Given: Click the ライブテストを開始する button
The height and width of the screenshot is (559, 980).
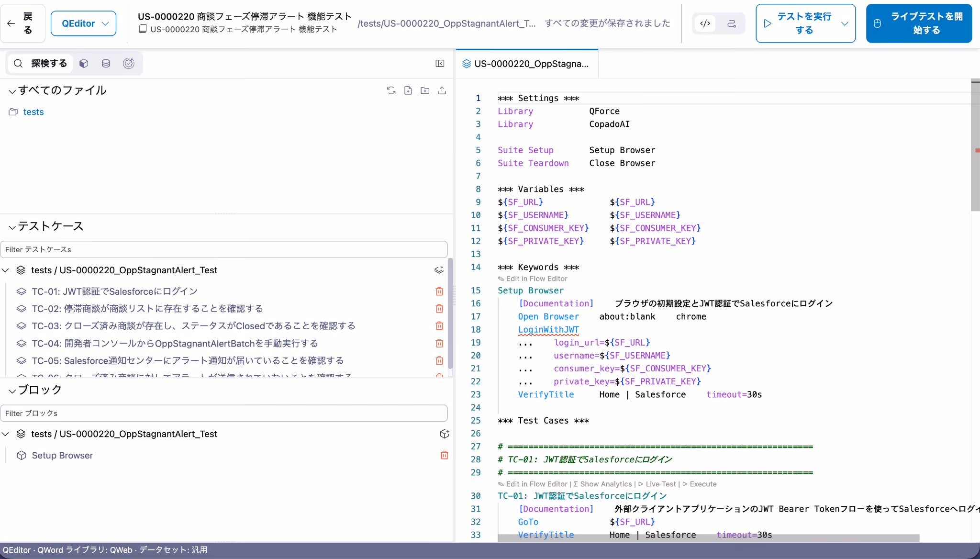Looking at the screenshot, I should (x=919, y=23).
